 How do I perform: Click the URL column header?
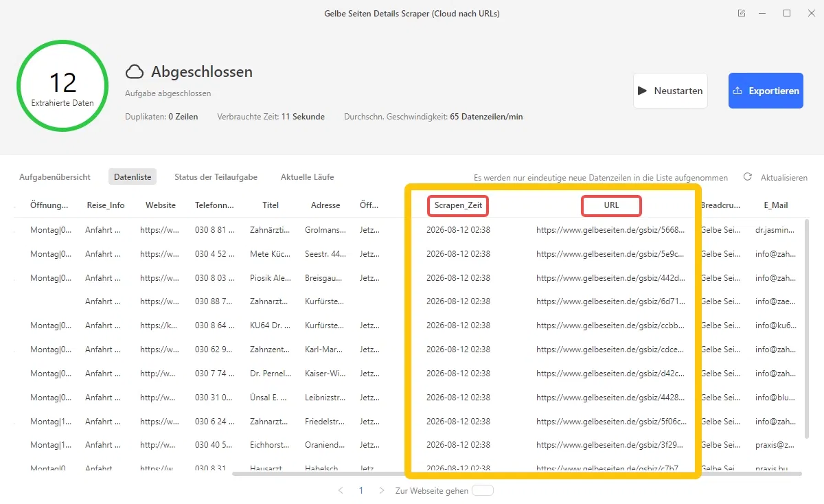tap(611, 205)
